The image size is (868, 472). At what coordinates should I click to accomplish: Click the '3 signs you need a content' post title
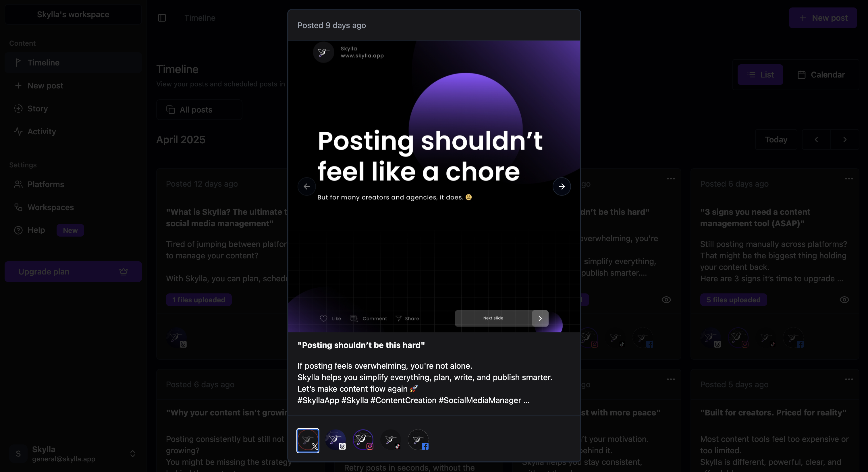click(755, 218)
